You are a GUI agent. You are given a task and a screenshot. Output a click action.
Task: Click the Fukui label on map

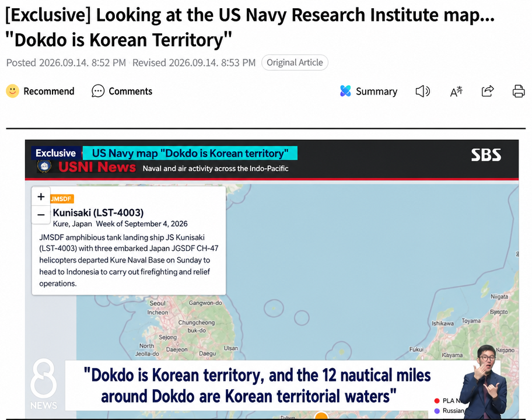pos(416,349)
